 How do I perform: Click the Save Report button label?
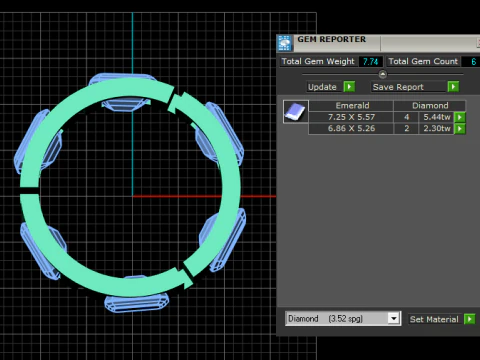pyautogui.click(x=398, y=87)
